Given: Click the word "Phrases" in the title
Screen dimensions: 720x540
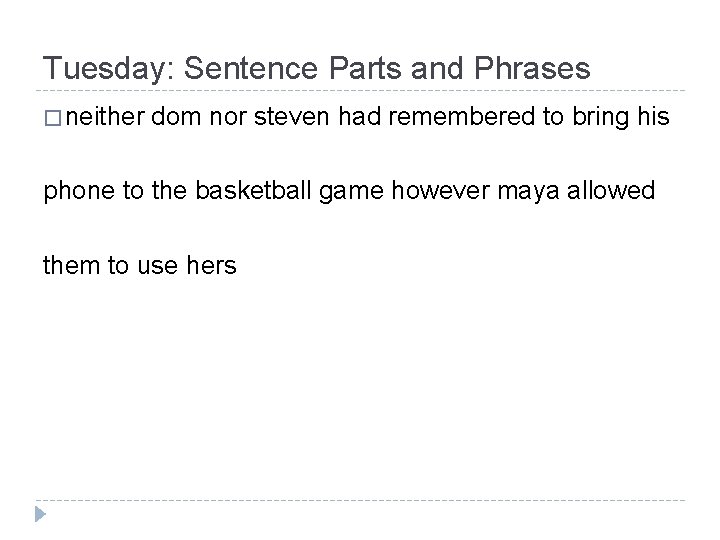Looking at the screenshot, I should [531, 68].
